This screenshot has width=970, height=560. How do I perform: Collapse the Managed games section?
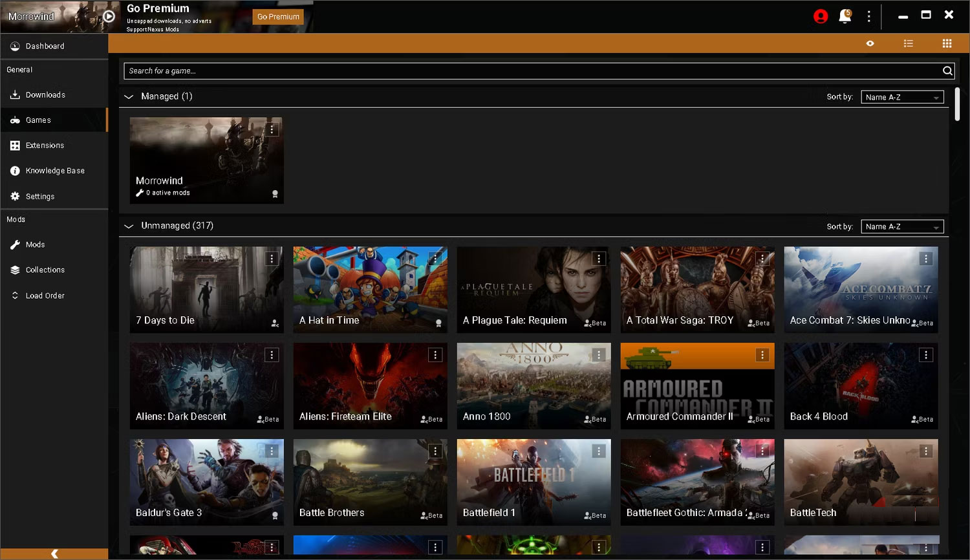[128, 96]
